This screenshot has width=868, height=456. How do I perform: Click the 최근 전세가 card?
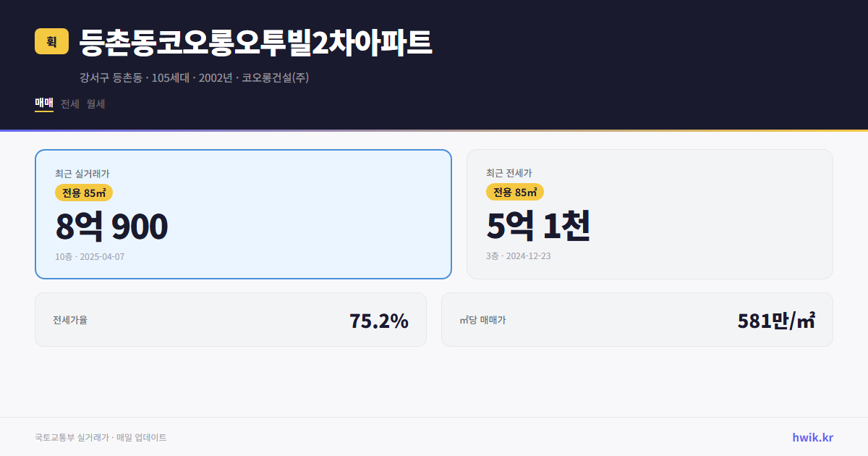click(650, 214)
